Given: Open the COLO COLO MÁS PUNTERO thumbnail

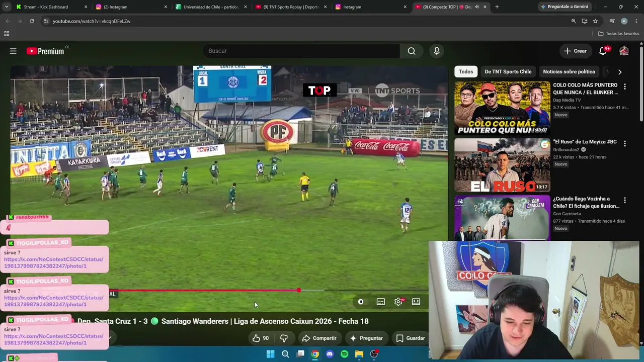Looking at the screenshot, I should pyautogui.click(x=502, y=108).
